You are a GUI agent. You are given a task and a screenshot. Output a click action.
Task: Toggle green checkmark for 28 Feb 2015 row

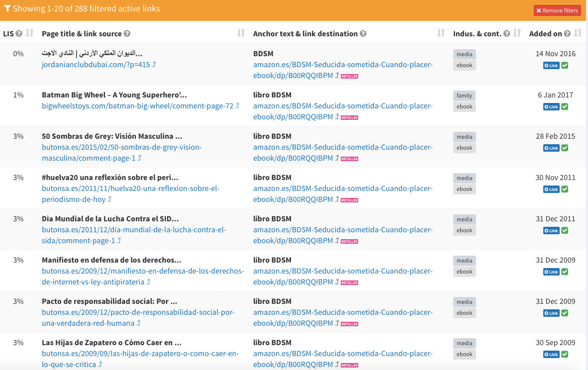click(x=565, y=148)
